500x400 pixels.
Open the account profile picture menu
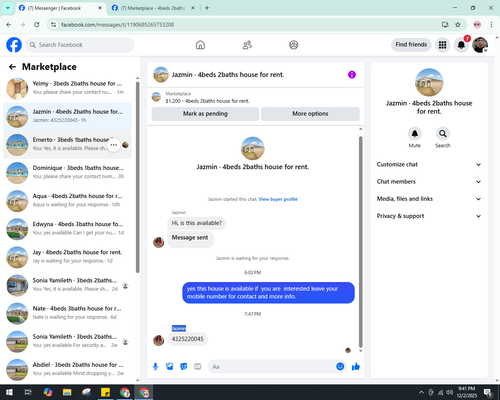480,45
